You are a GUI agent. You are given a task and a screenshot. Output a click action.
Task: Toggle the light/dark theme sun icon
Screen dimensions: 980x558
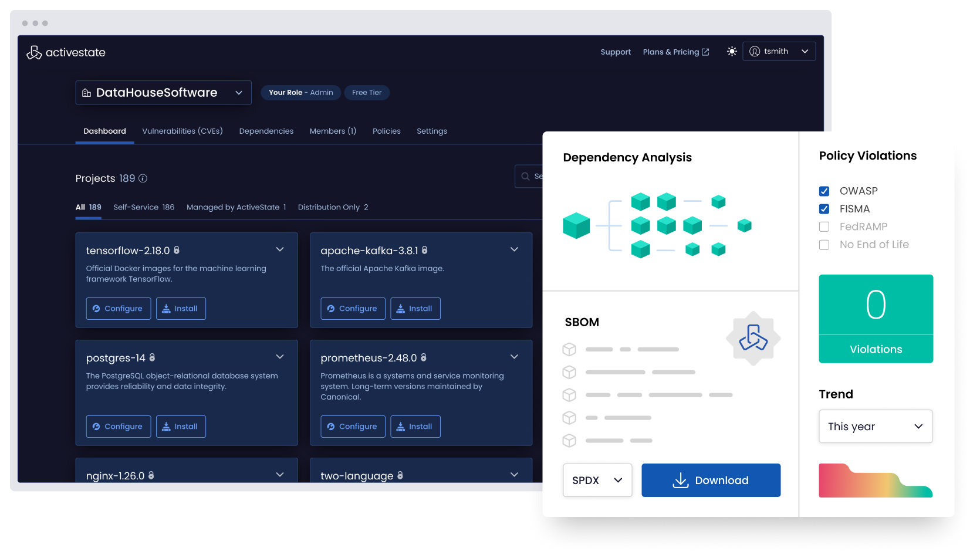732,52
